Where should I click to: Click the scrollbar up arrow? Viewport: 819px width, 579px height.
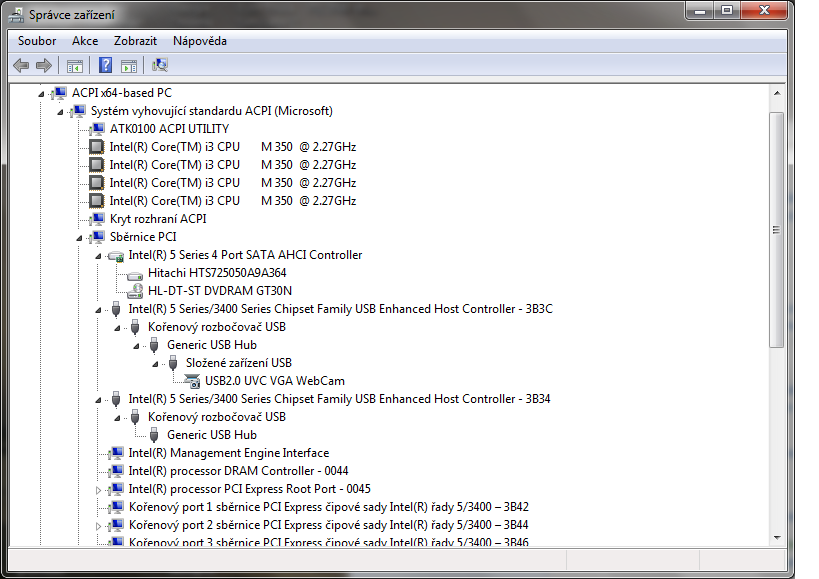pyautogui.click(x=777, y=93)
